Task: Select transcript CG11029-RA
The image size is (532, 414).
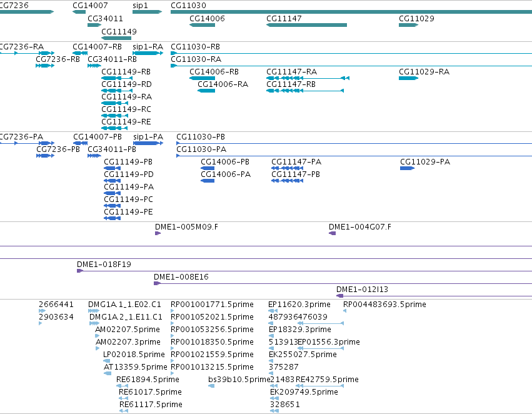Action: pos(408,78)
